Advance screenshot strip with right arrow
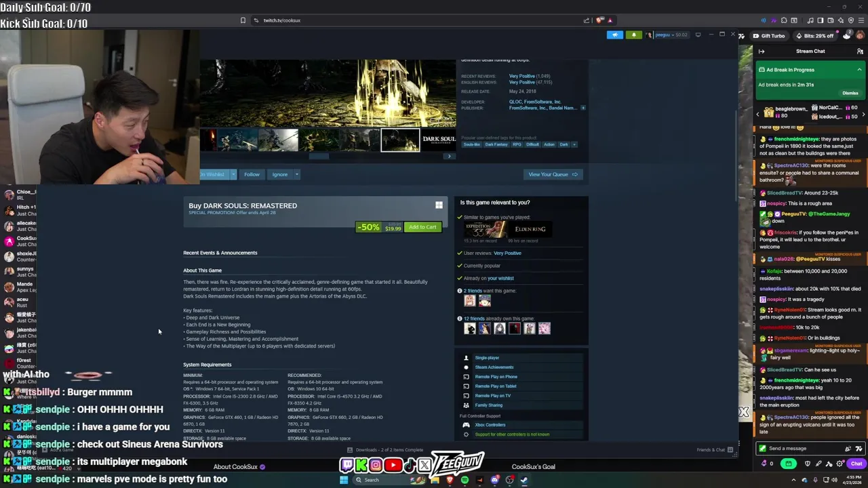Screen dimensions: 868x488 (x=448, y=157)
